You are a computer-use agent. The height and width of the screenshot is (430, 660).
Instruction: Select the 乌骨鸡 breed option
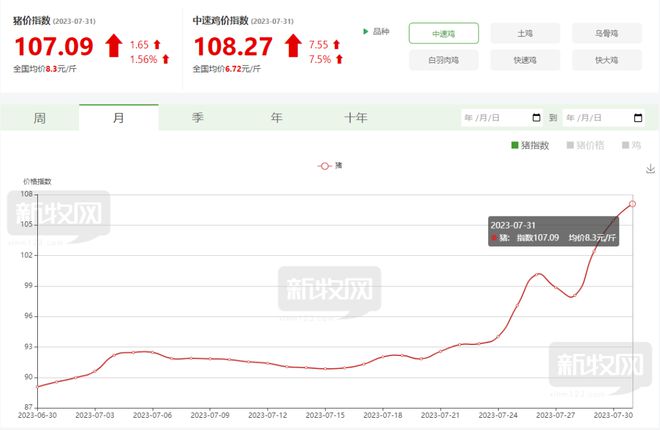tap(606, 33)
